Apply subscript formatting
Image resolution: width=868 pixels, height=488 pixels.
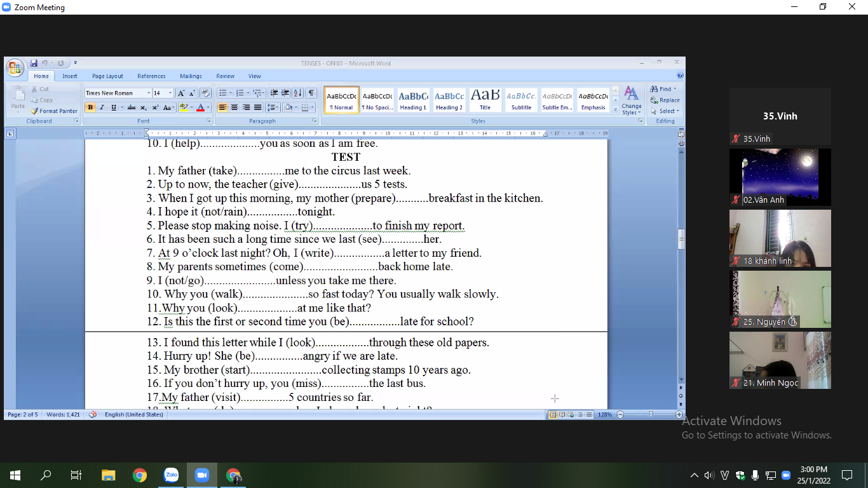click(x=144, y=107)
